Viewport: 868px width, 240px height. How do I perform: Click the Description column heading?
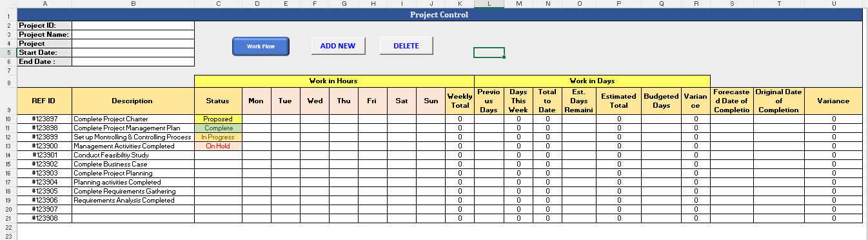coord(133,101)
